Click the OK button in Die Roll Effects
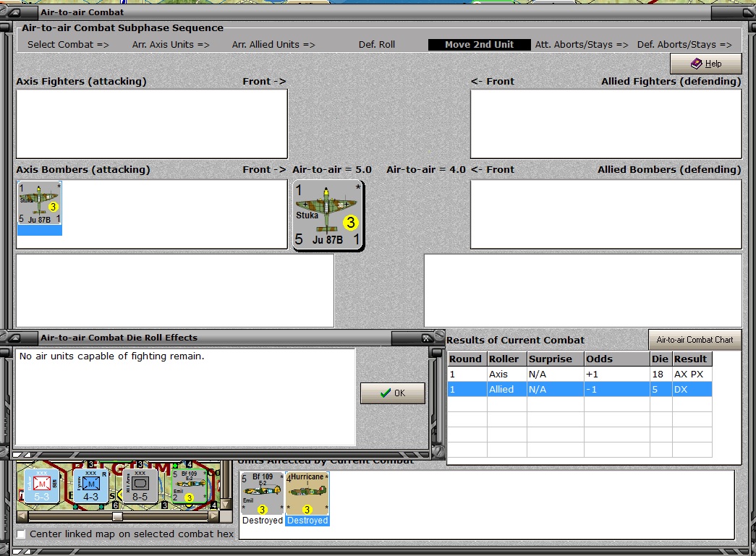This screenshot has width=756, height=556. (x=392, y=393)
